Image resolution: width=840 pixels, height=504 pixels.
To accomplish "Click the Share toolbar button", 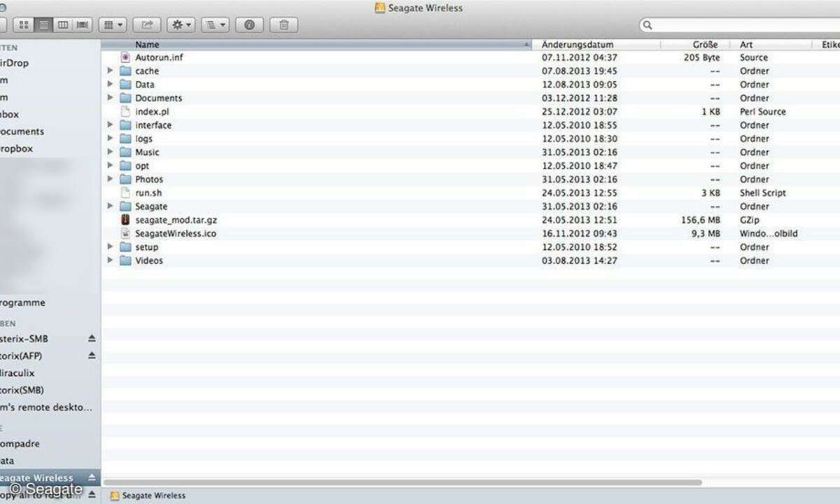I will tap(147, 25).
